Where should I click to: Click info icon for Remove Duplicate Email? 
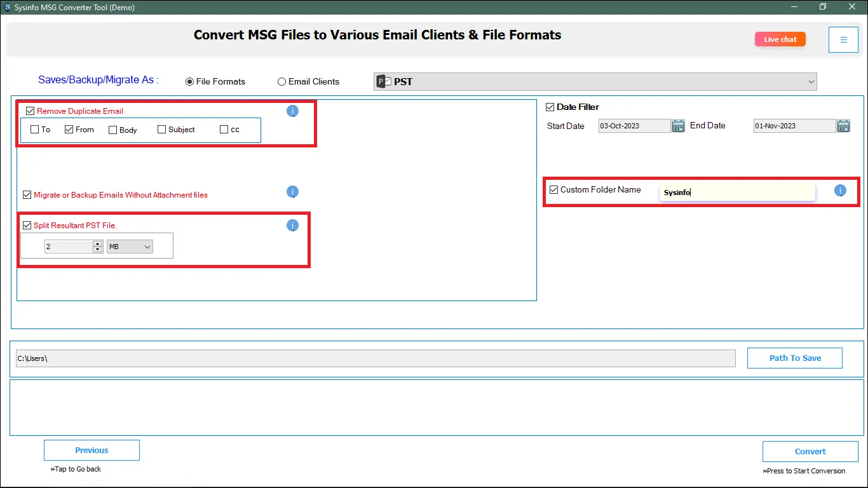coord(292,111)
